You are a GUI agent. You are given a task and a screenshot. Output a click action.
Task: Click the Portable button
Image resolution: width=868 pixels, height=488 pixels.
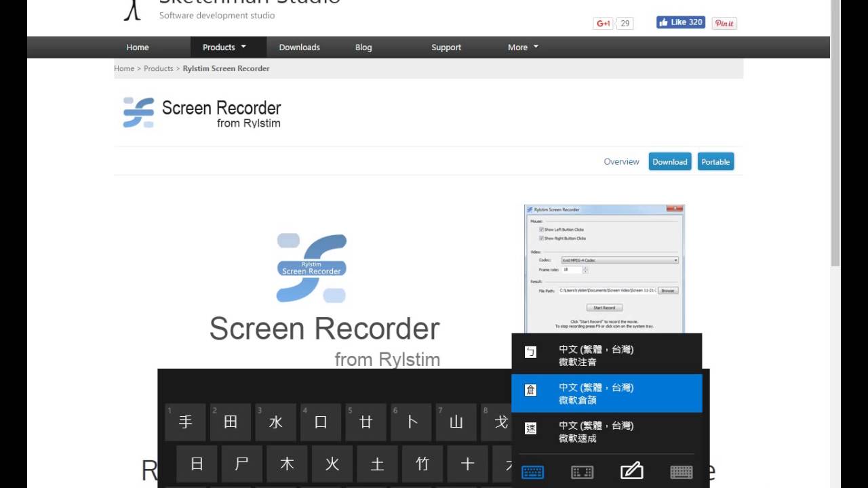coord(715,162)
